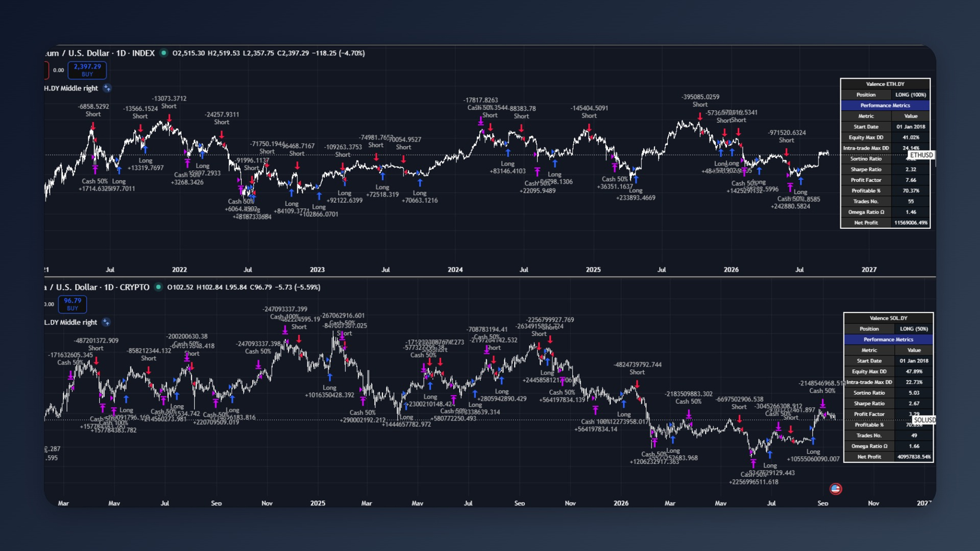Click the sparkle icon beside 'L.DY Middle right'
Screen dimensions: 980x551
click(x=106, y=323)
